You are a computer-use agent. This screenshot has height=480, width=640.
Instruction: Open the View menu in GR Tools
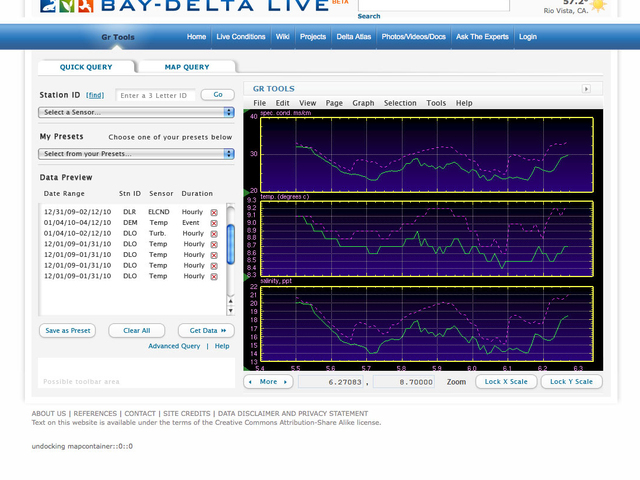[x=307, y=103]
